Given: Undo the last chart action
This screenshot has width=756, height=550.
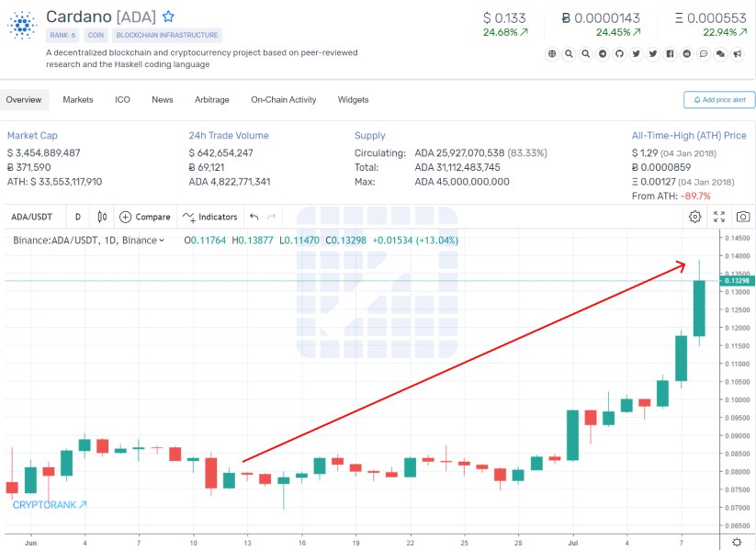Looking at the screenshot, I should tap(254, 217).
